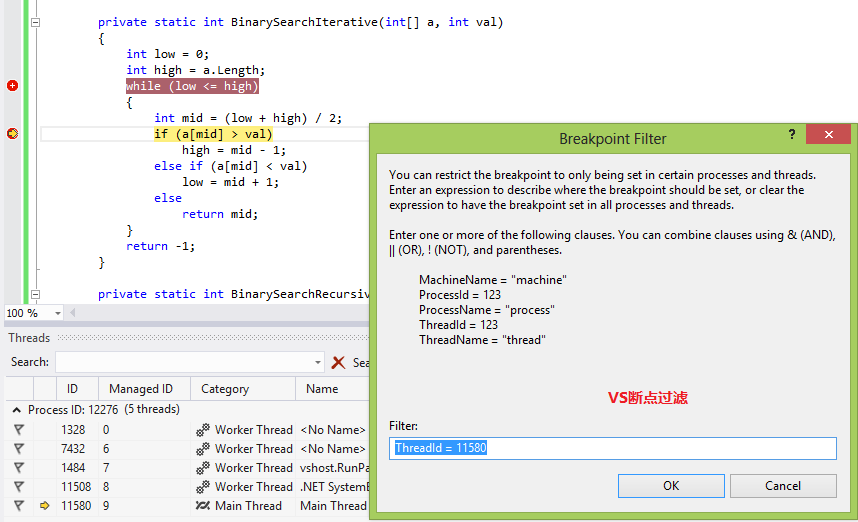
Task: Toggle the flag for thread 7432
Action: (x=19, y=449)
